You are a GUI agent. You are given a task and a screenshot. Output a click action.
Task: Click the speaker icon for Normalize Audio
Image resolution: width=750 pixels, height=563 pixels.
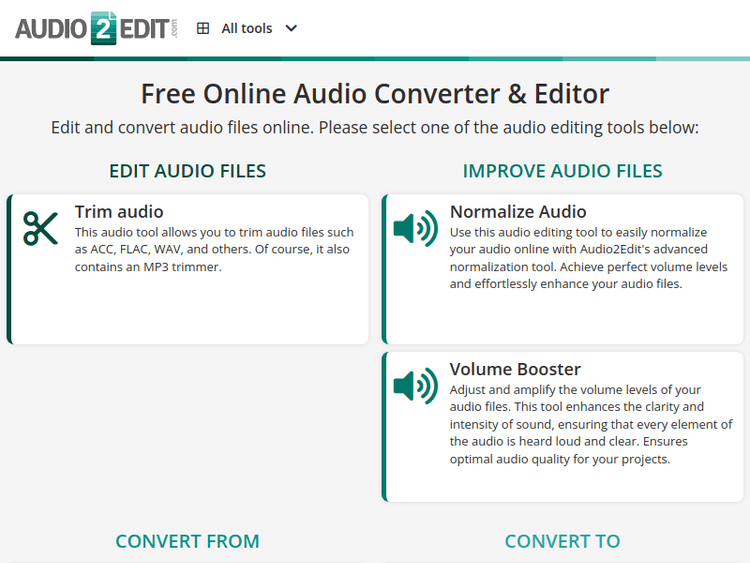pyautogui.click(x=415, y=229)
